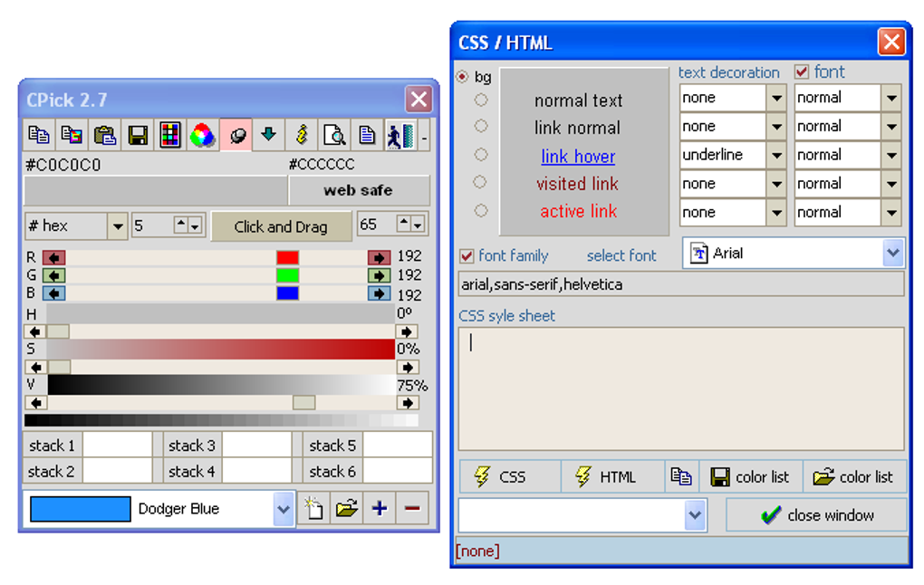Image resolution: width=924 pixels, height=585 pixels.
Task: Click inside the CSS style sheet text area
Action: pyautogui.click(x=681, y=389)
